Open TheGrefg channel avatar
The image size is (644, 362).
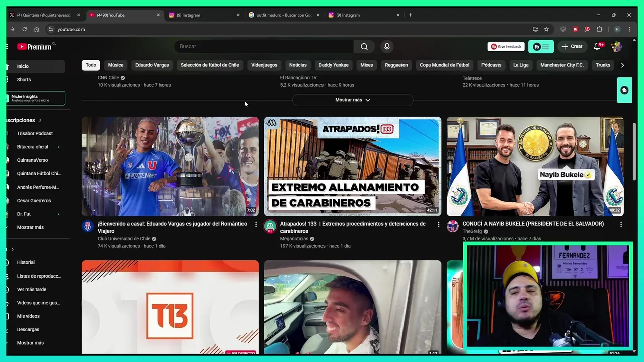tap(453, 226)
